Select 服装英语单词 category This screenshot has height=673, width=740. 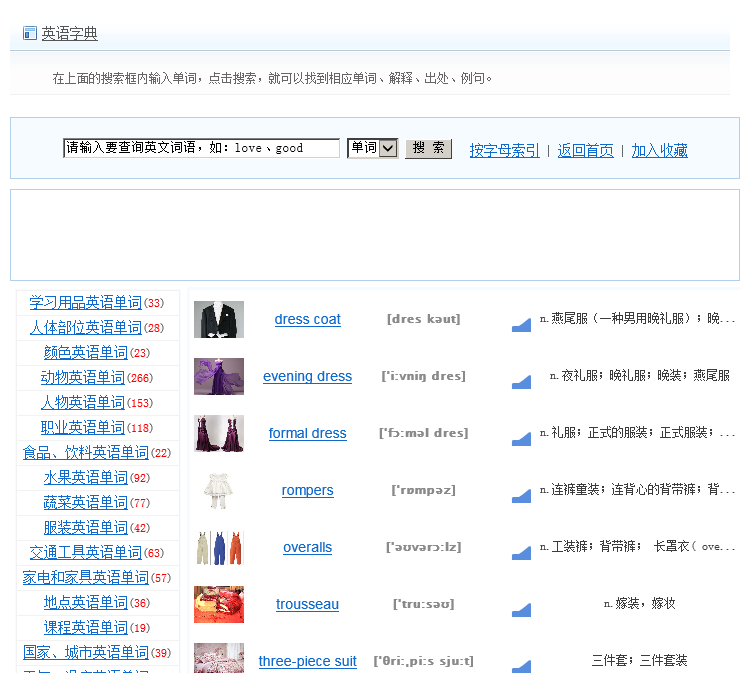click(x=85, y=528)
